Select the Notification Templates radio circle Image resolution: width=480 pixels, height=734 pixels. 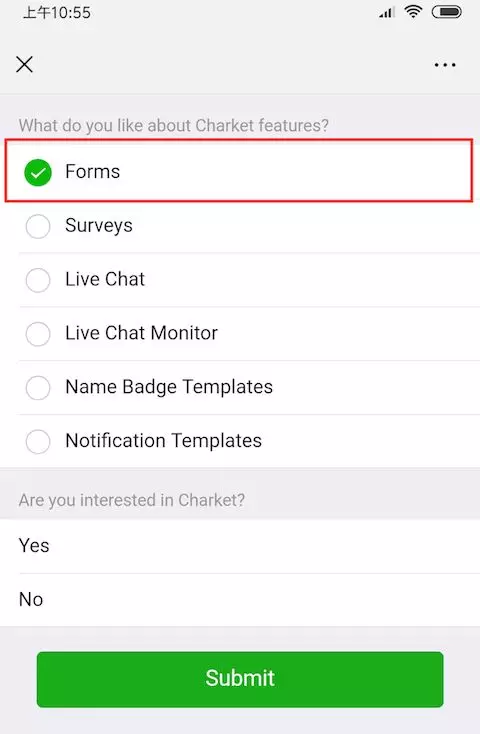(38, 442)
